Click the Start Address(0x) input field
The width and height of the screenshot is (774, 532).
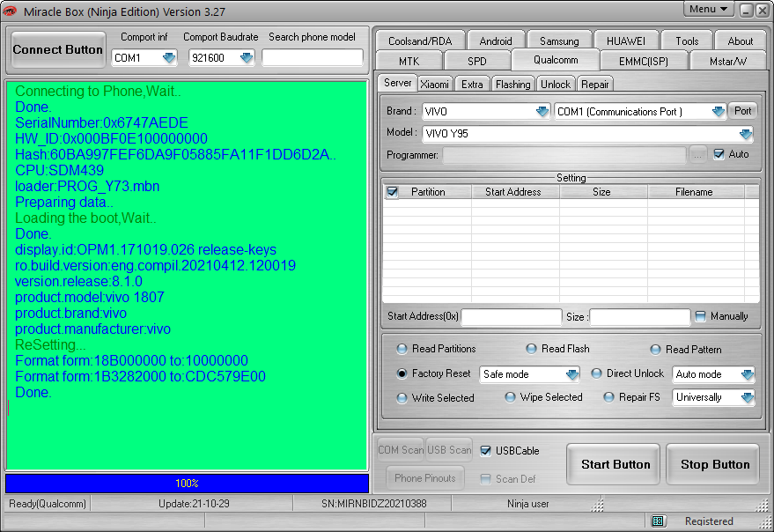coord(512,316)
